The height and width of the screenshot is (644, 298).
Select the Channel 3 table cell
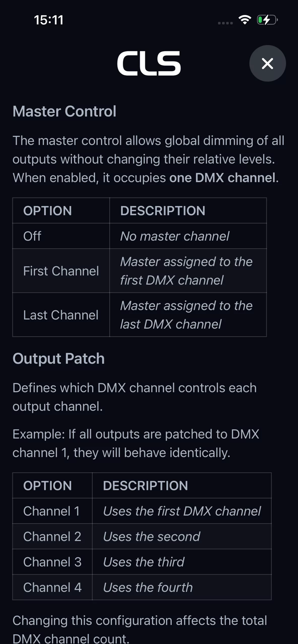click(x=53, y=562)
